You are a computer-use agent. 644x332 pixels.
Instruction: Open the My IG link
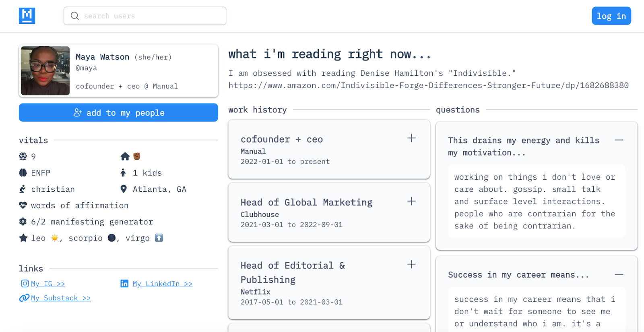pos(48,284)
